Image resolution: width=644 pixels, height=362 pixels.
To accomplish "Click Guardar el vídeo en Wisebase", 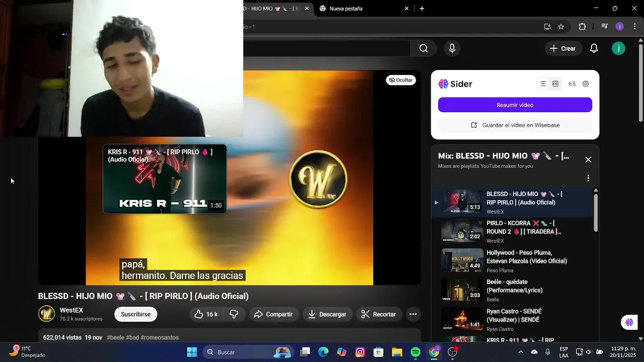I will (515, 125).
